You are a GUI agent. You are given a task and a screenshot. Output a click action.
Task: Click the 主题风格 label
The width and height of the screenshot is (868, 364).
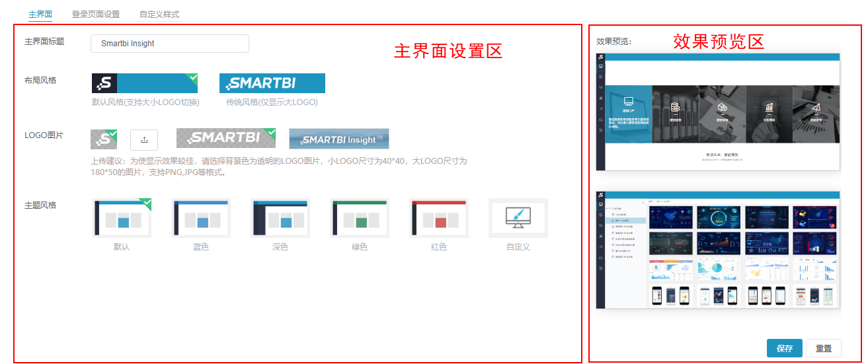(x=40, y=205)
